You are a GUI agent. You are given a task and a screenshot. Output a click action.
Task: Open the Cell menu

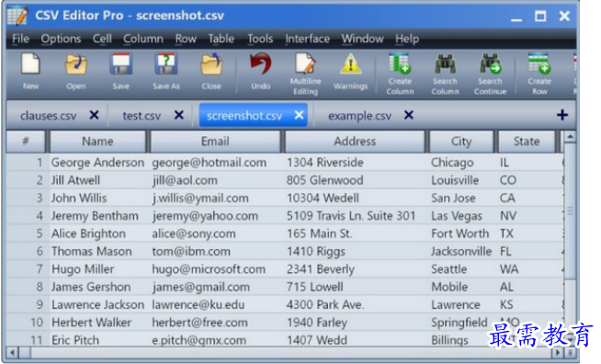tap(102, 39)
